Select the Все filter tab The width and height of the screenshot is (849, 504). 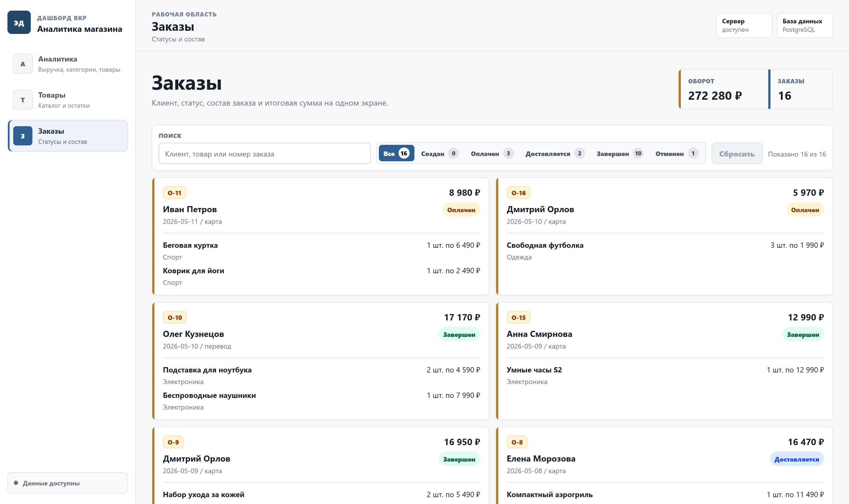pyautogui.click(x=396, y=154)
